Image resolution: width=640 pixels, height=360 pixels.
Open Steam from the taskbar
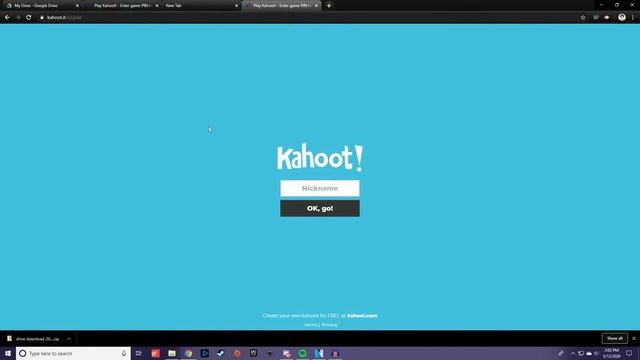coord(221,353)
